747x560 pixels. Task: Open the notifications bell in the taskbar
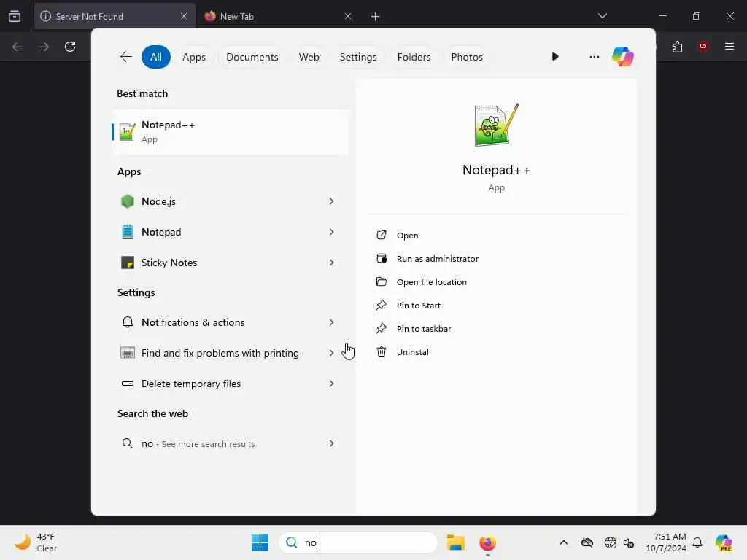pyautogui.click(x=697, y=542)
